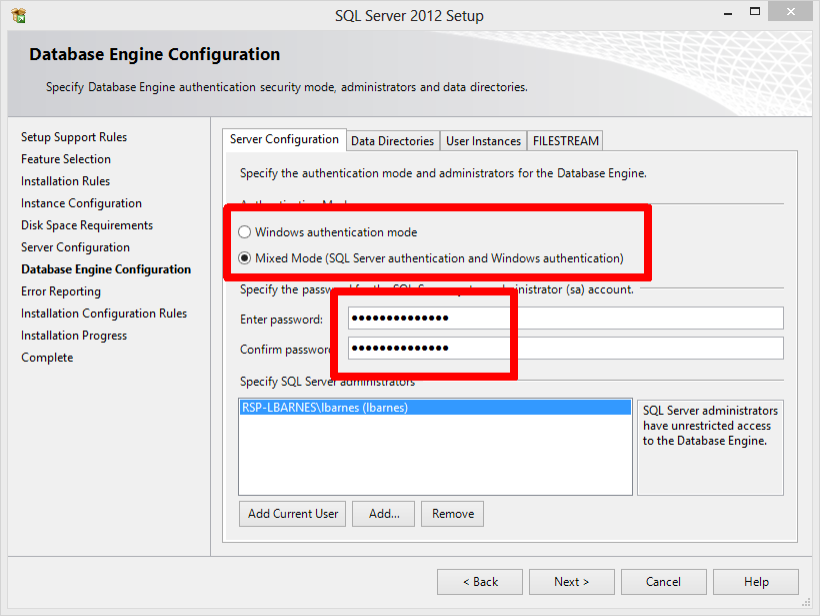Viewport: 820px width, 616px height.
Task: Click the Remove administrator button
Action: click(453, 514)
